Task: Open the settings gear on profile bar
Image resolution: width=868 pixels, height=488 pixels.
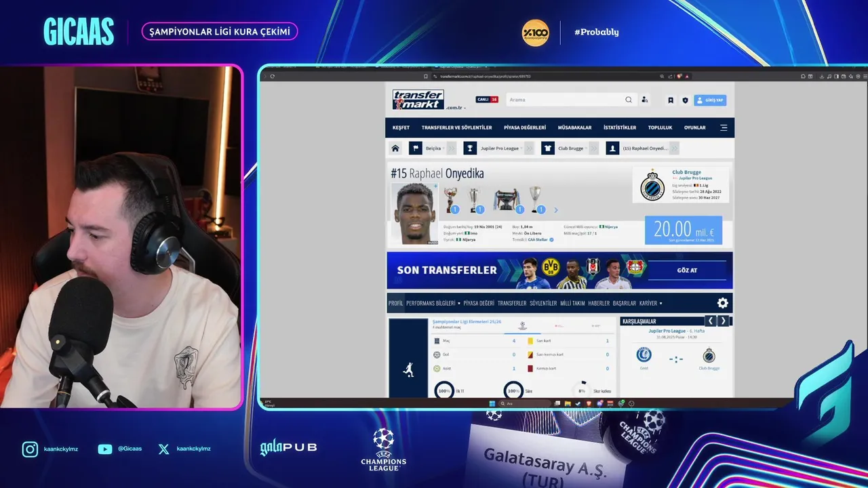Action: tap(722, 303)
